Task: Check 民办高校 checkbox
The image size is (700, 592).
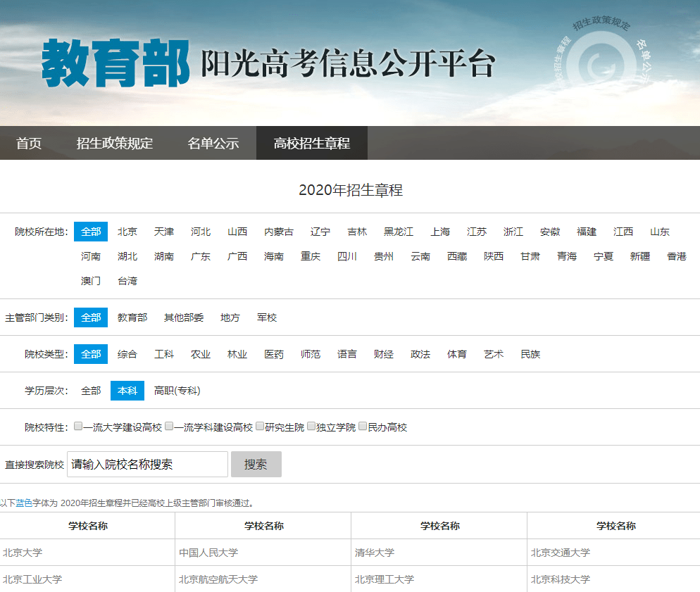Action: pos(363,427)
